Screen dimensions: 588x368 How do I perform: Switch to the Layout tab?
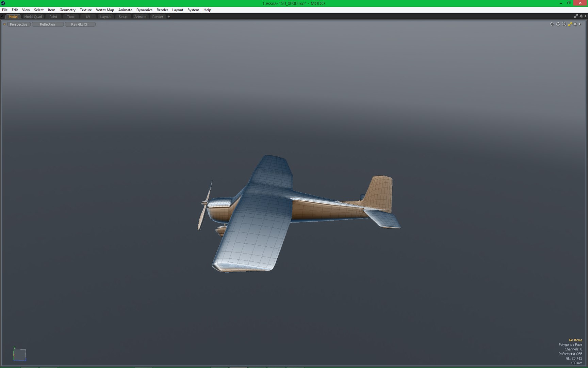pyautogui.click(x=105, y=17)
